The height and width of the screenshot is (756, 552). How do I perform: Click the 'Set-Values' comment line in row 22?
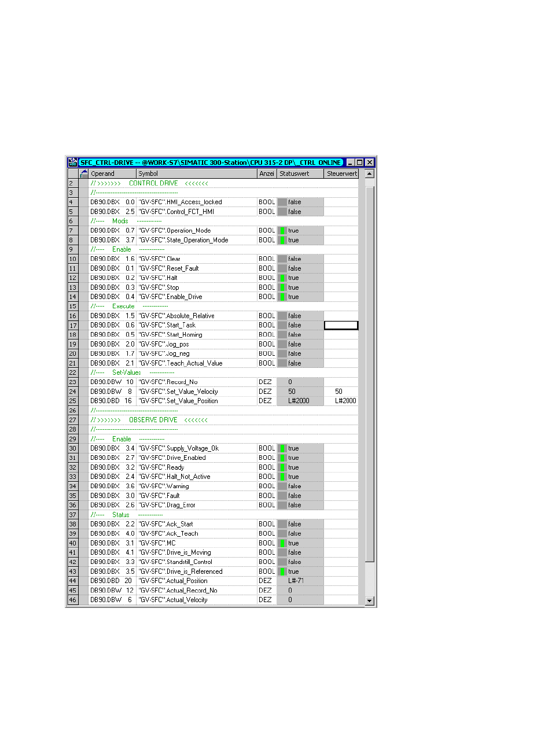pos(133,373)
